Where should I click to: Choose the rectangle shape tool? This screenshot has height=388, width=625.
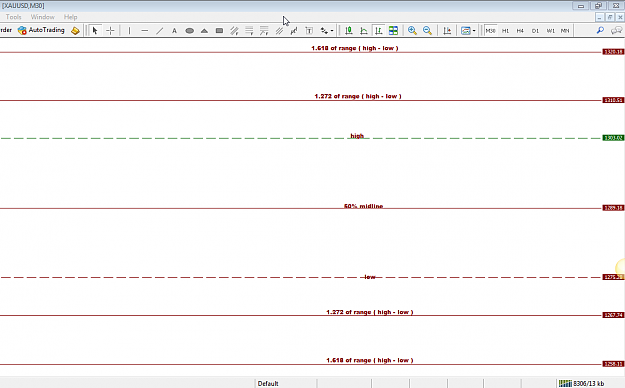(x=219, y=31)
